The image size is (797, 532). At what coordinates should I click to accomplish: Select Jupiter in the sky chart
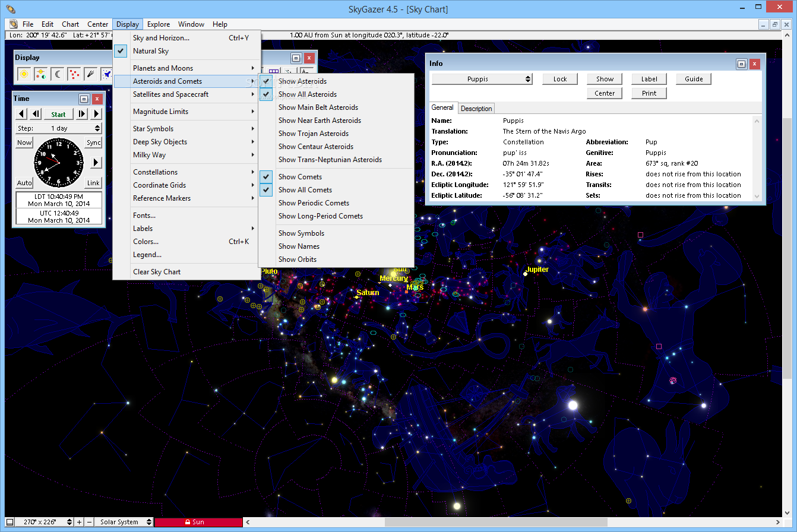(x=525, y=274)
